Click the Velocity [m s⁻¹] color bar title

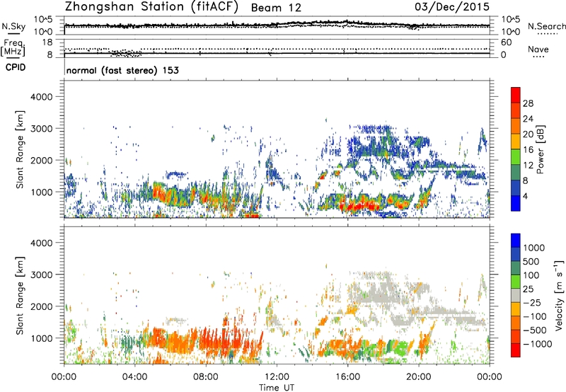coord(558,295)
